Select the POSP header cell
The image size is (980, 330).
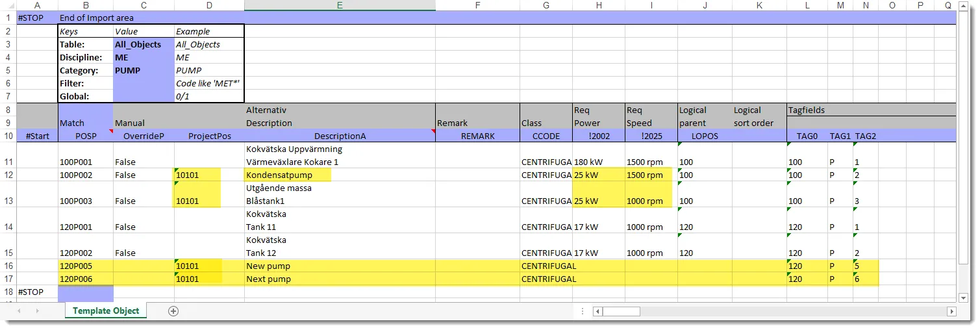tap(85, 136)
